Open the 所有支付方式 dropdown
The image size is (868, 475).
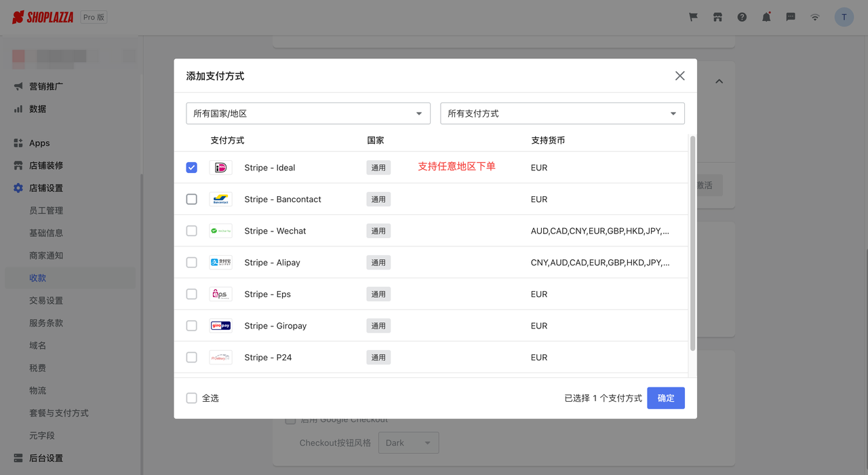[562, 113]
